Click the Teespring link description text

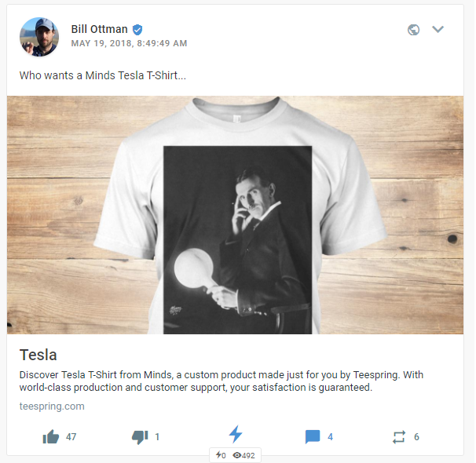[222, 381]
